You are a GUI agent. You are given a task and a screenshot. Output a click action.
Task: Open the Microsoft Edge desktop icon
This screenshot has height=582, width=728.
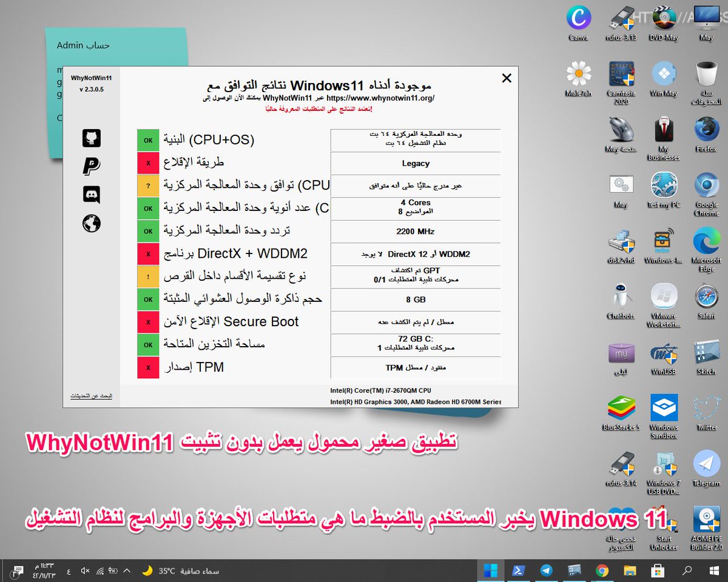tap(707, 250)
